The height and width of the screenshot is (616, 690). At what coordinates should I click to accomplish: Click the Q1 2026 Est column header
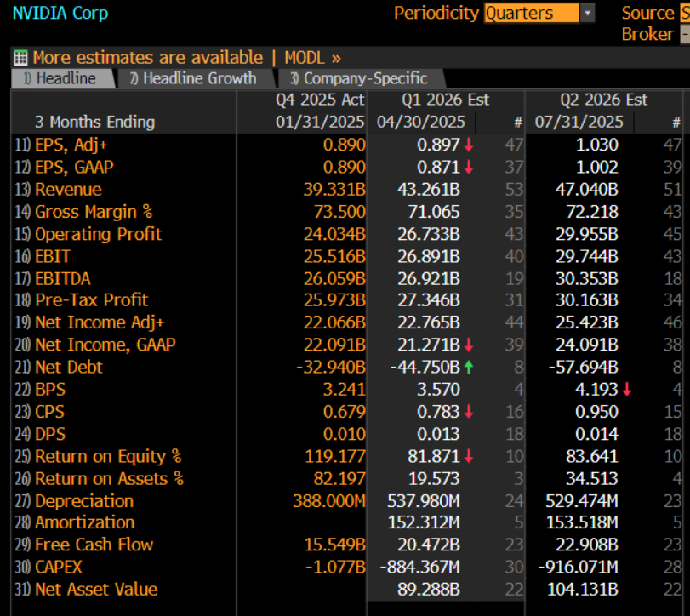pos(445,100)
